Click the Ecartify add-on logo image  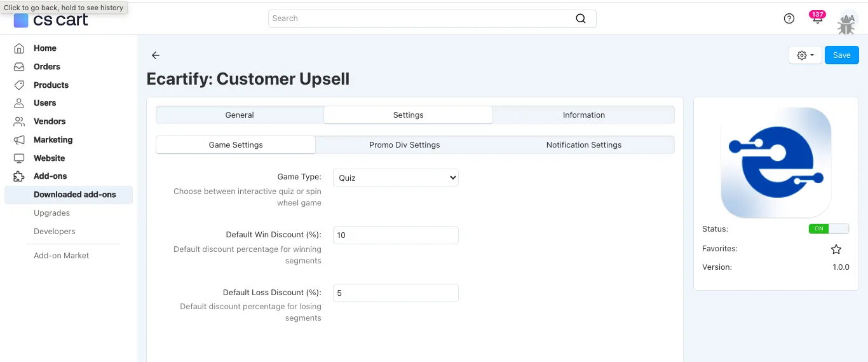tap(776, 162)
